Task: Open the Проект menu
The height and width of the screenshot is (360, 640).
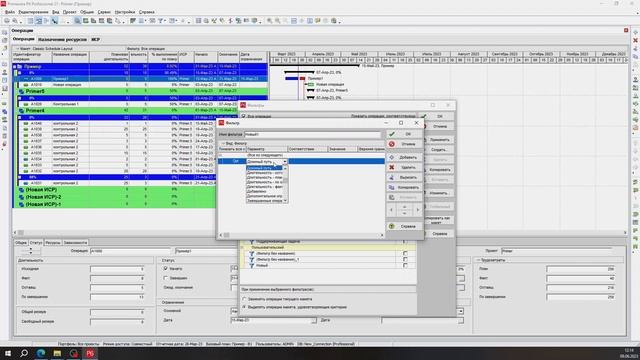Action: pyautogui.click(x=69, y=12)
